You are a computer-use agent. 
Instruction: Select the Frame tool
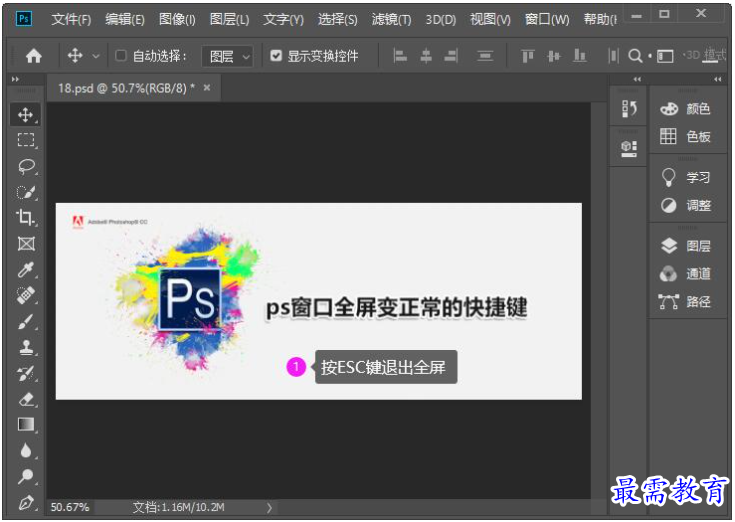[x=26, y=243]
